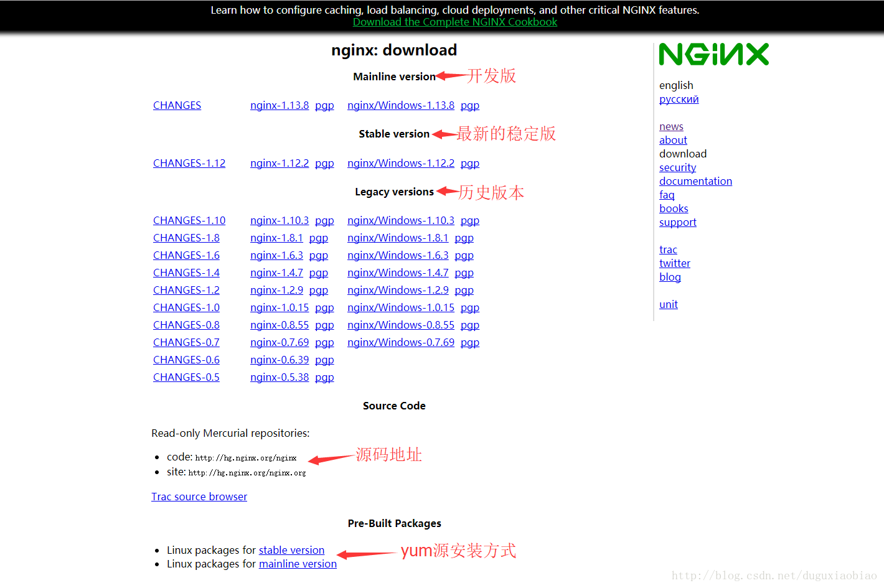884x588 pixels.
Task: Download nginx-0.5.38
Action: (x=280, y=377)
